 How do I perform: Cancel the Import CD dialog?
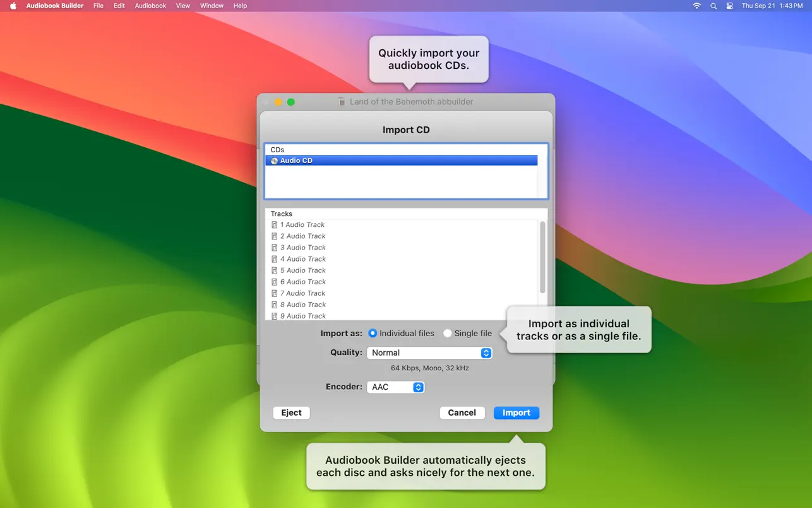(462, 413)
